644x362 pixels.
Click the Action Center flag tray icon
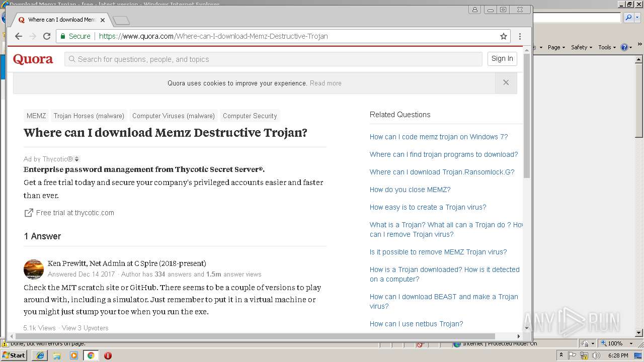(x=572, y=355)
